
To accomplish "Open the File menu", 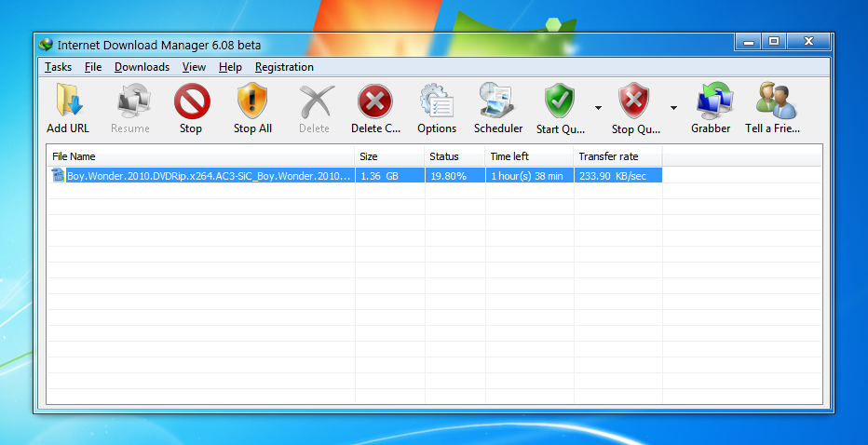I will coord(93,67).
